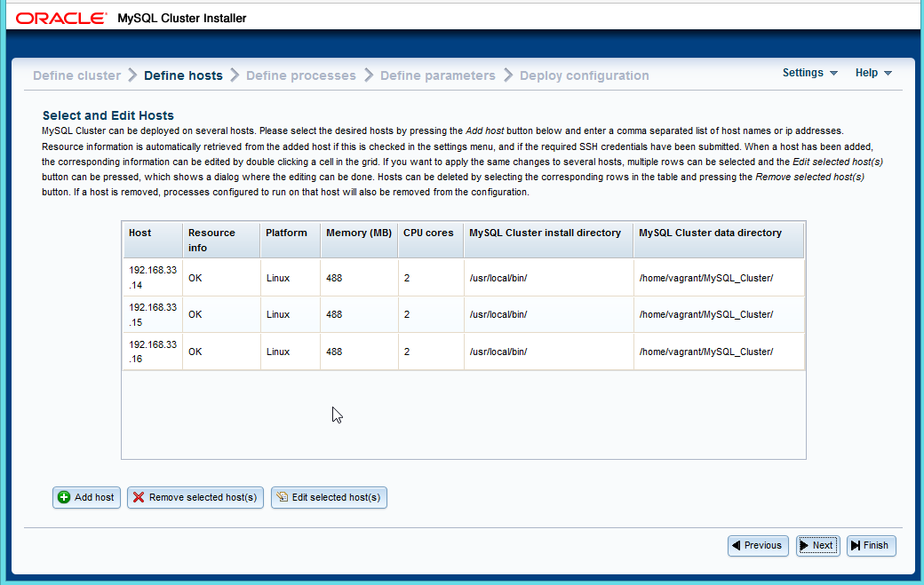Click the red X remove hosts icon
Screen dimensions: 924x585
coord(139,497)
